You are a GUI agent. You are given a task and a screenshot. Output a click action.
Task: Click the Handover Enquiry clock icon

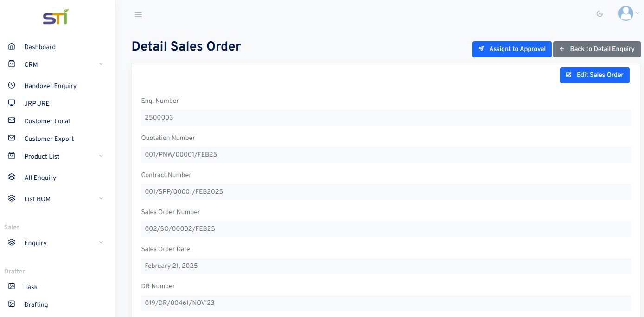[12, 85]
